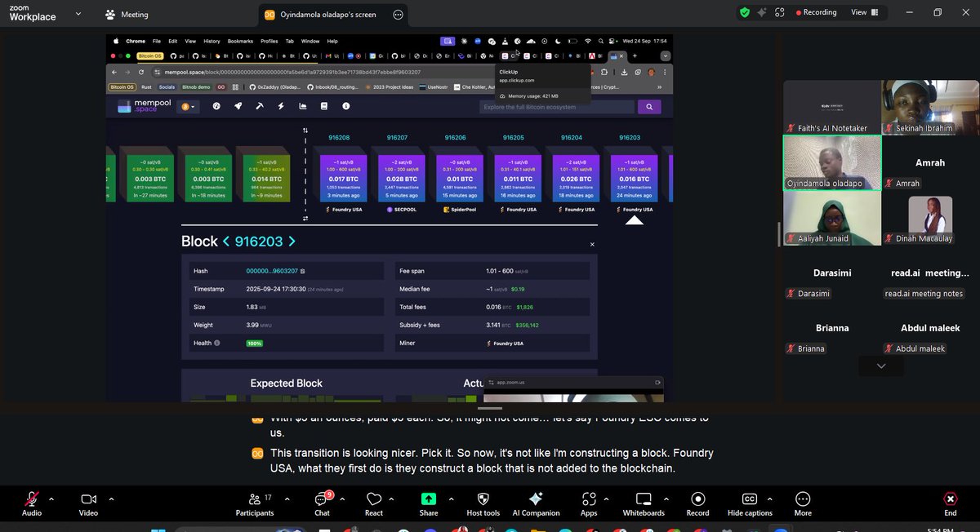Go to next block with right chevron
The width and height of the screenshot is (980, 532).
point(292,242)
